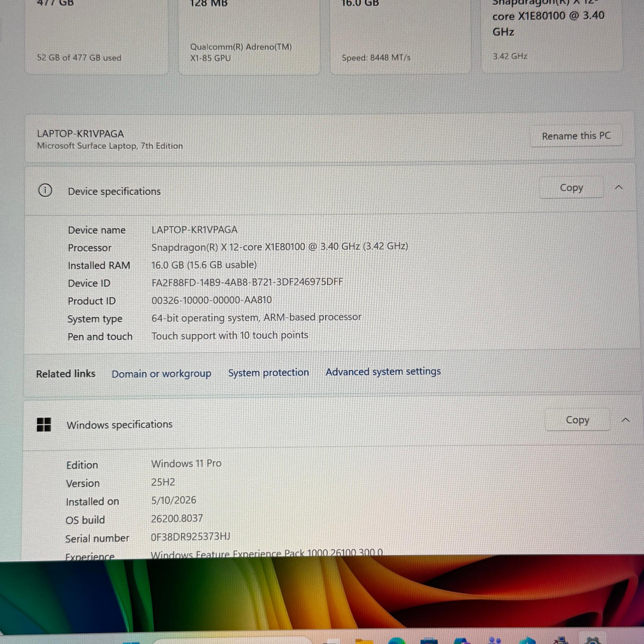Click the Device name label
Screen dimensions: 644x644
click(97, 230)
